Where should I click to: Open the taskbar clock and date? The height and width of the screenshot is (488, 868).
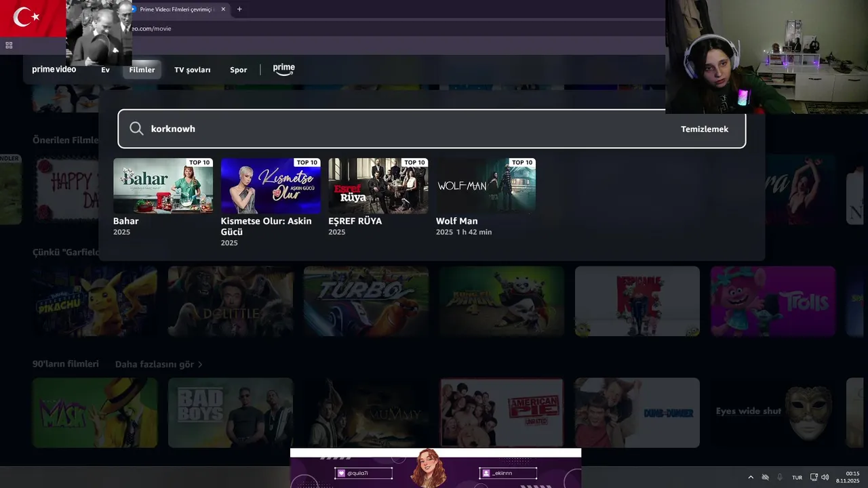tap(849, 477)
